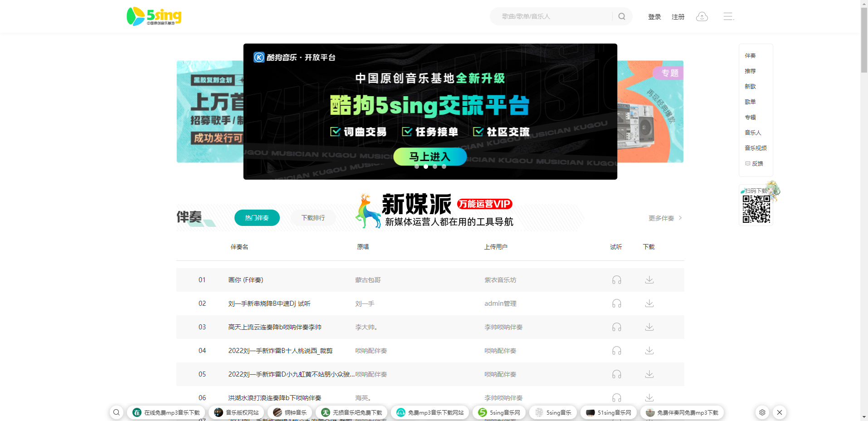Open uploader 紫衣音乐坊

(500, 280)
